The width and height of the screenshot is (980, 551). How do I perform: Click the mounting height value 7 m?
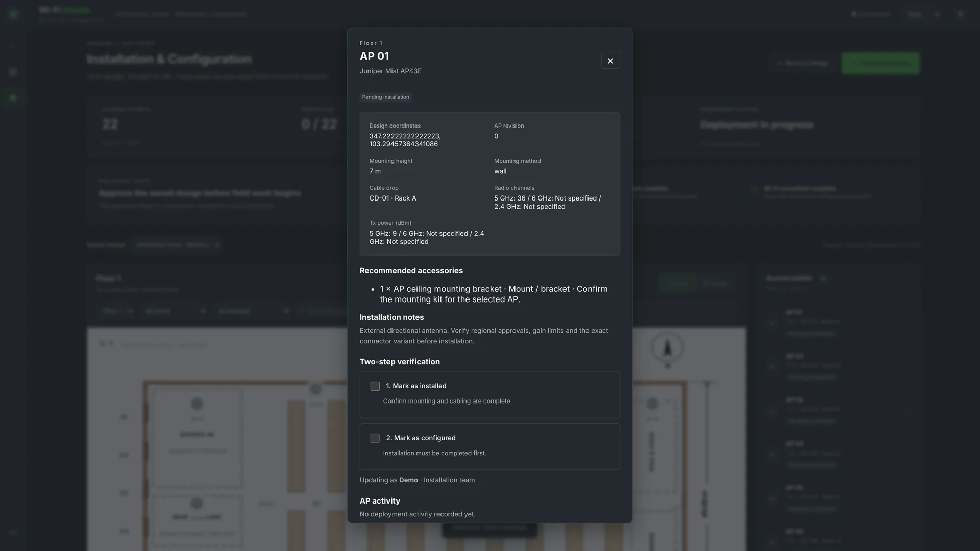(x=375, y=171)
